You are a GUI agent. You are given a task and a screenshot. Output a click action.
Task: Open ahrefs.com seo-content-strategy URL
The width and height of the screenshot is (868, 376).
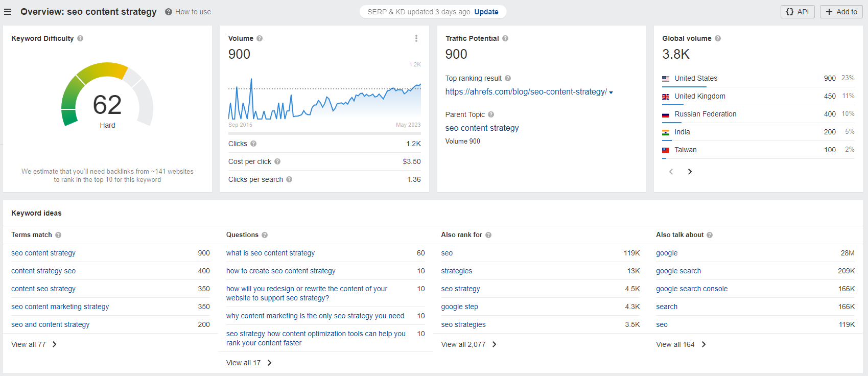[526, 92]
